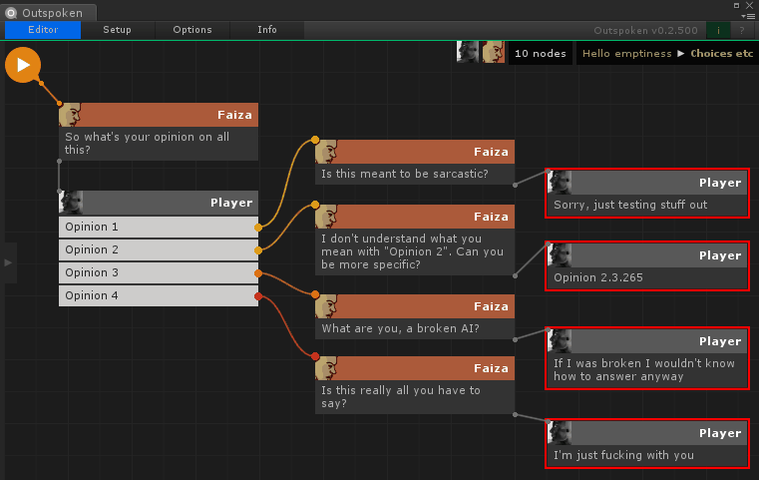Viewport: 759px width, 480px height.
Task: Select the 'Is this meant to be sarcastic?' node
Action: 415,162
